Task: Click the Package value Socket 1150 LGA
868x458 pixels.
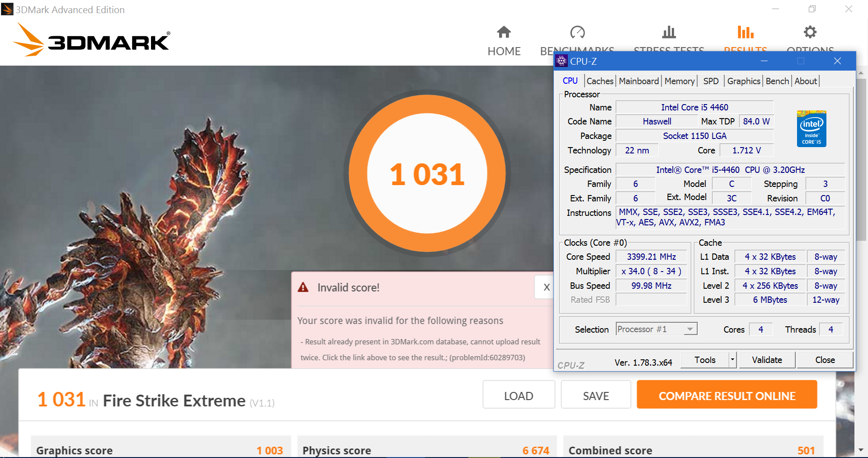Action: (694, 136)
